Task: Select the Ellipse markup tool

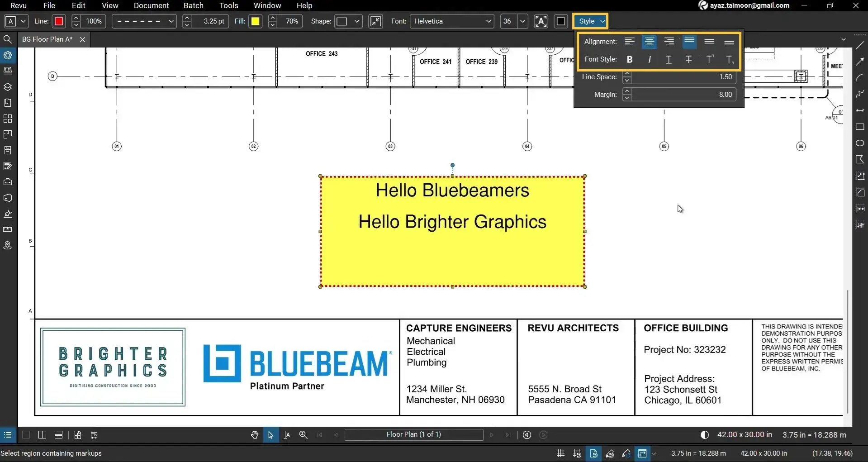Action: point(860,143)
